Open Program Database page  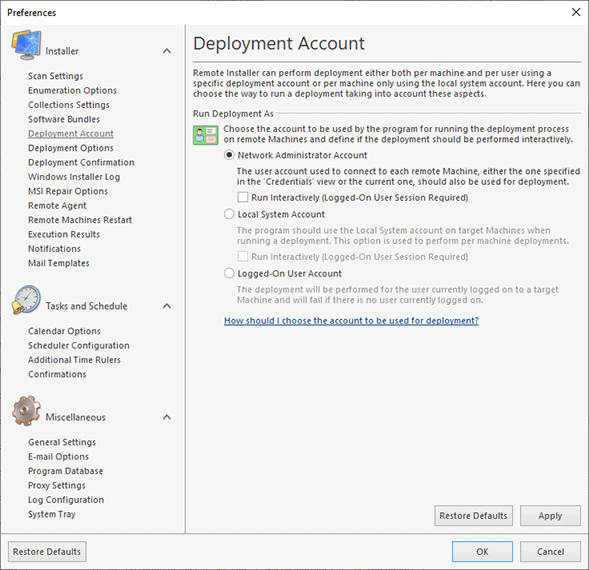coord(65,471)
